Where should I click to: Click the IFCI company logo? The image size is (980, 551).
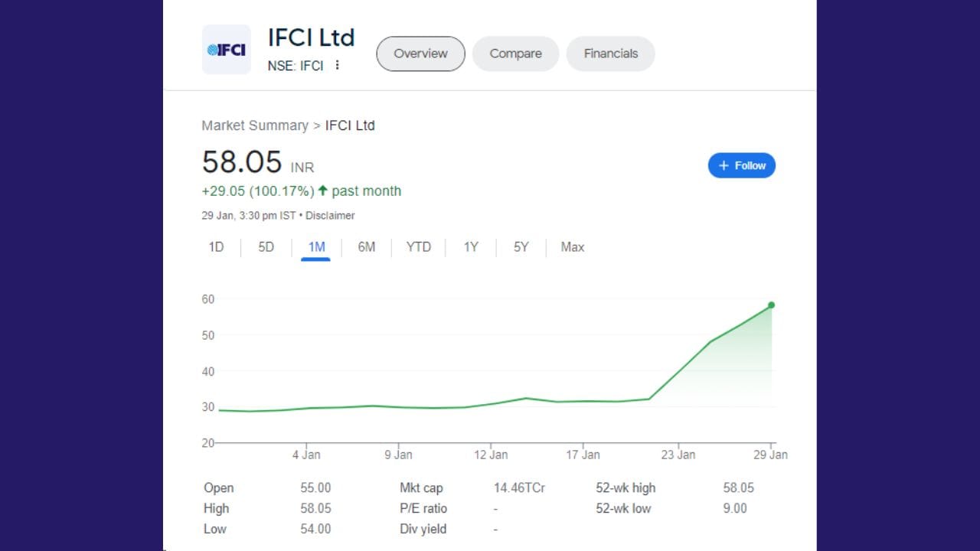tap(226, 49)
